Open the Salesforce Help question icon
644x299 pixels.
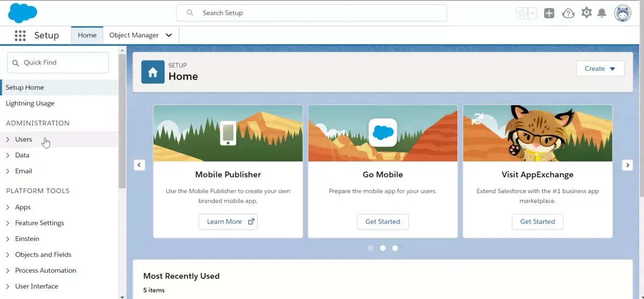click(x=568, y=13)
